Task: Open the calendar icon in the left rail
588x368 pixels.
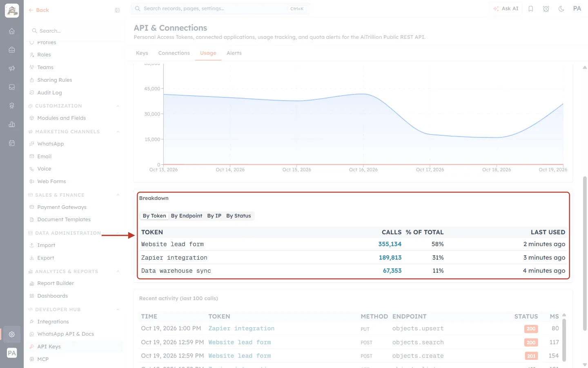Action: (x=12, y=143)
